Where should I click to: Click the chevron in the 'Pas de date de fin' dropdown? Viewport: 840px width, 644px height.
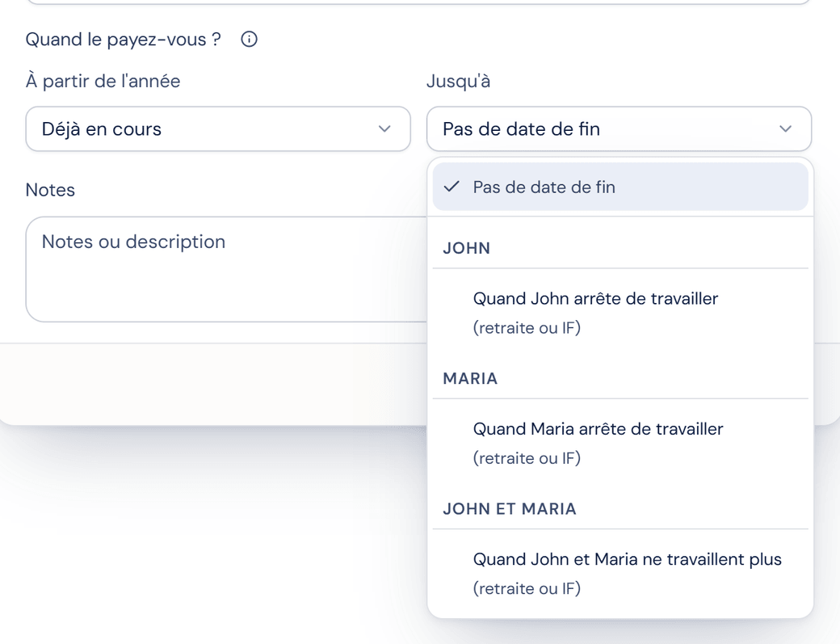click(785, 129)
